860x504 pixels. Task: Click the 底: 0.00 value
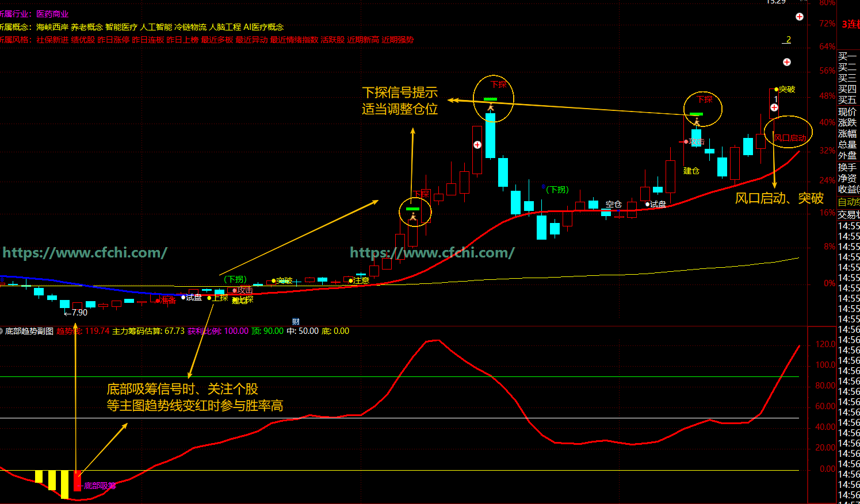pyautogui.click(x=335, y=331)
